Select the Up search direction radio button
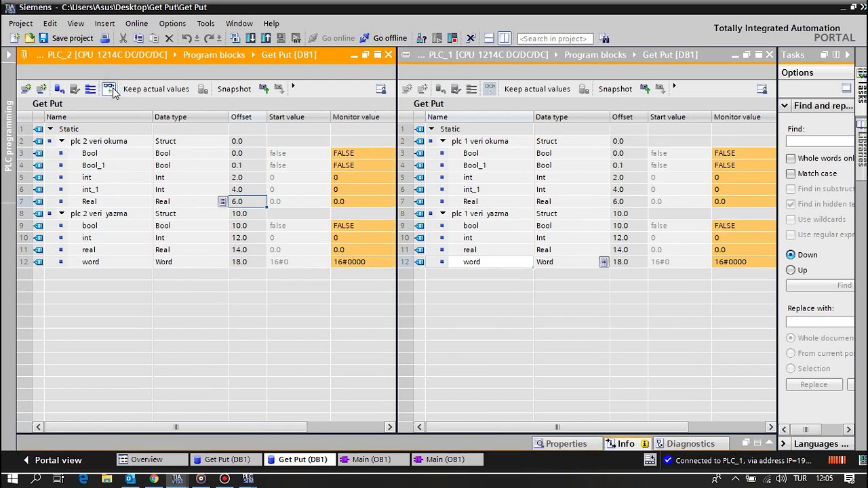Image resolution: width=868 pixels, height=488 pixels. click(791, 270)
